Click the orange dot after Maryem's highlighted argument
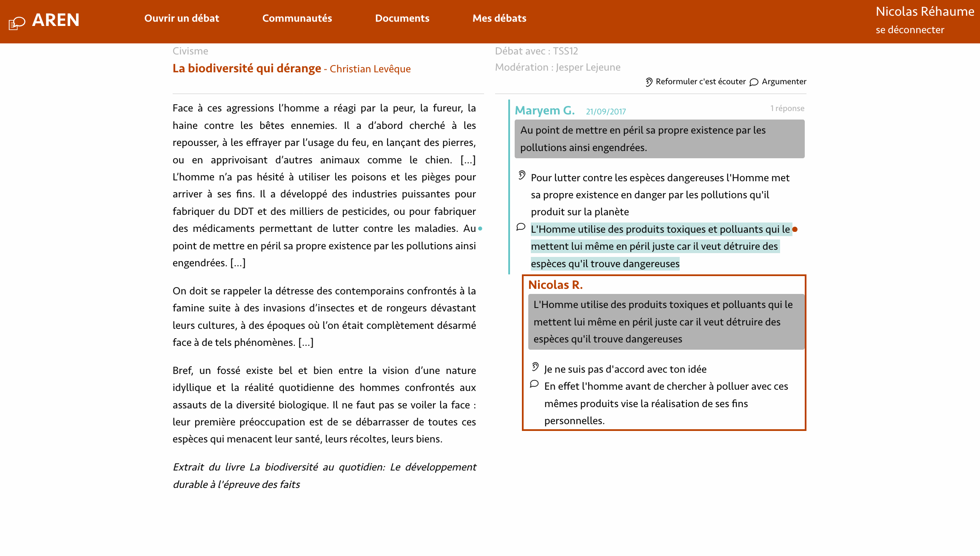This screenshot has width=980, height=556. tap(795, 229)
